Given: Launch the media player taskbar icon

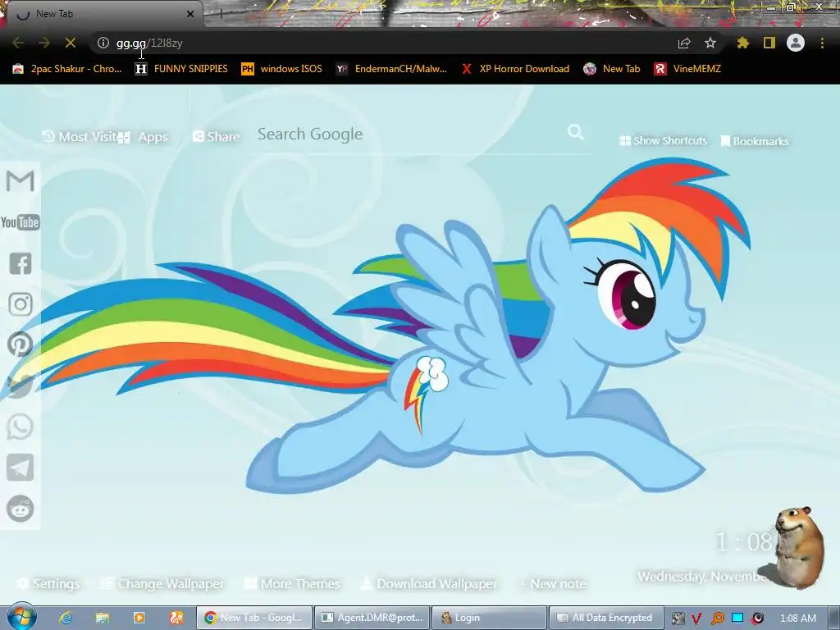Looking at the screenshot, I should [x=139, y=618].
